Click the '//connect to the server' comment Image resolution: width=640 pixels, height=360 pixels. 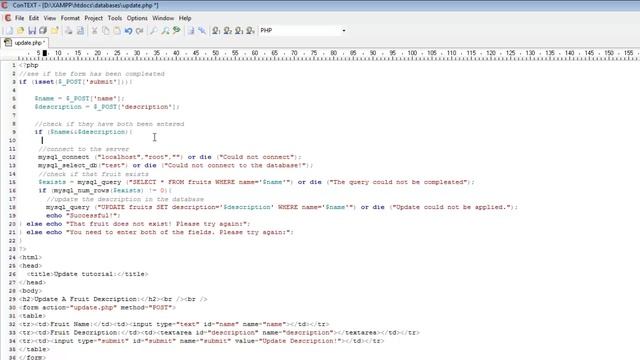tap(84, 149)
